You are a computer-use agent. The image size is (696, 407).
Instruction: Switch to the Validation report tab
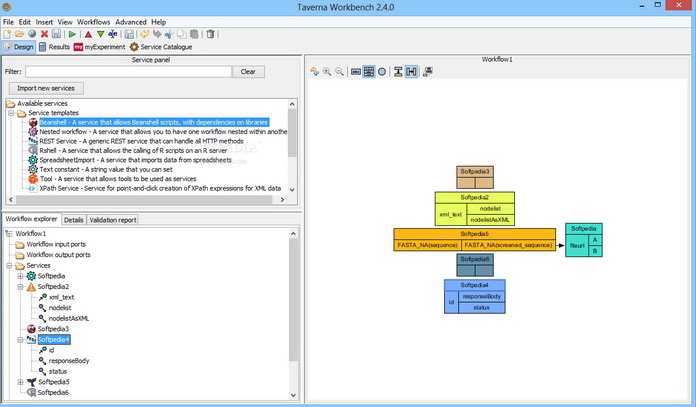(113, 219)
